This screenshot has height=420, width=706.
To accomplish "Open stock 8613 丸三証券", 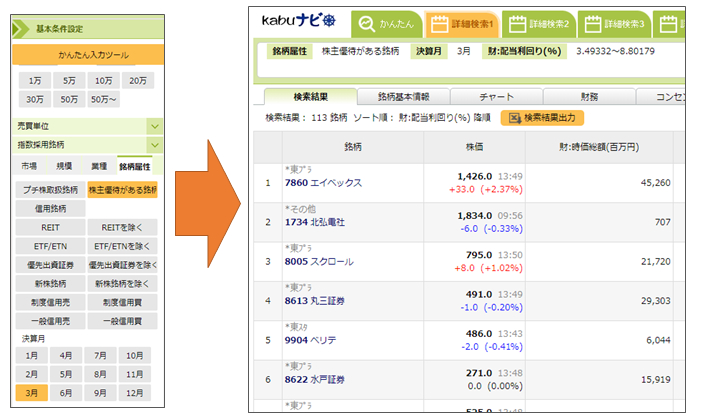I will (x=315, y=301).
